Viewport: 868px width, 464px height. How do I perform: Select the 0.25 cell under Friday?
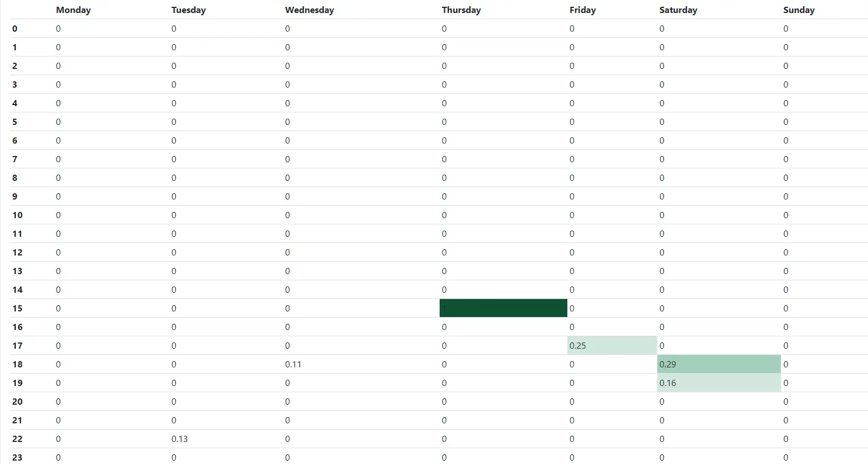click(611, 345)
